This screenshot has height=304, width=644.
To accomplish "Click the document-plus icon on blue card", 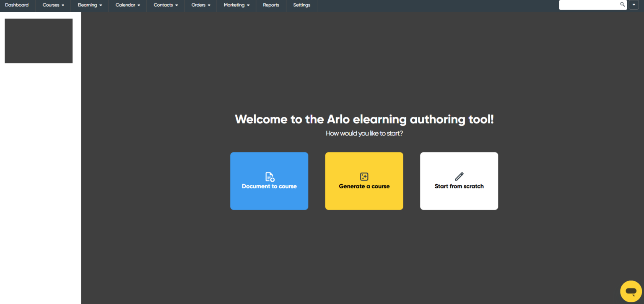I will pos(270,177).
